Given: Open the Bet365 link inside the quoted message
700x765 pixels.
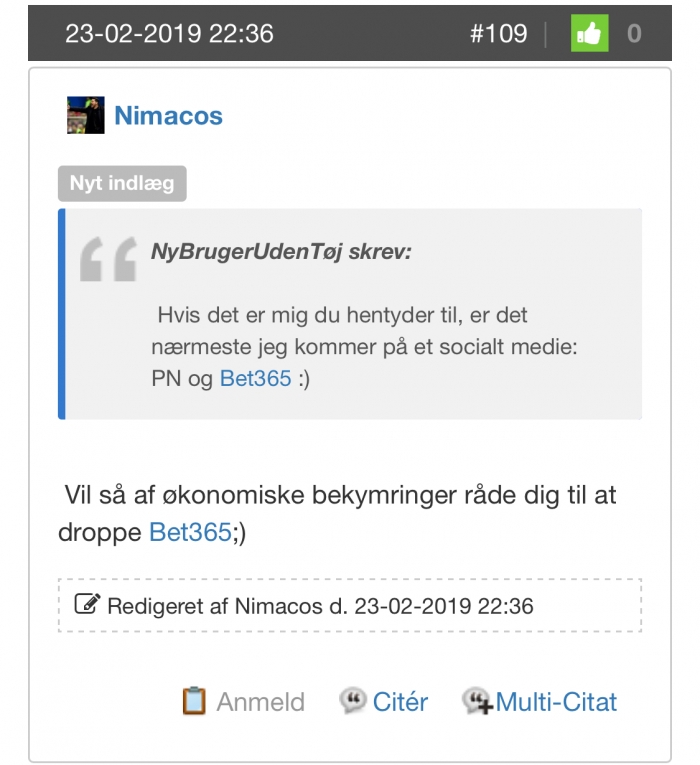Looking at the screenshot, I should click(255, 380).
